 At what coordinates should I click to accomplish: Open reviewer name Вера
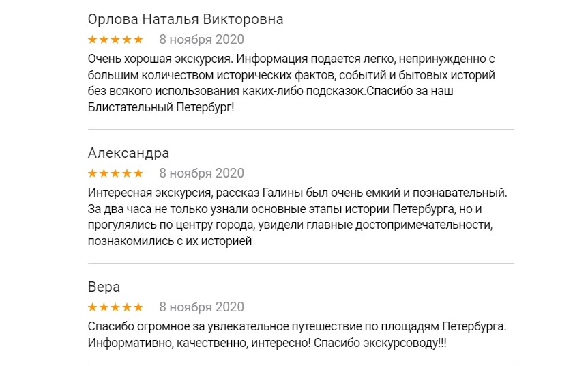click(x=104, y=287)
